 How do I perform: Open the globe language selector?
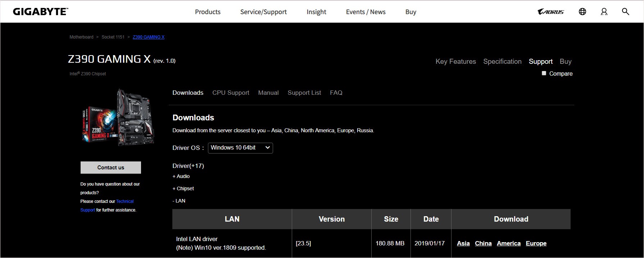pos(582,12)
